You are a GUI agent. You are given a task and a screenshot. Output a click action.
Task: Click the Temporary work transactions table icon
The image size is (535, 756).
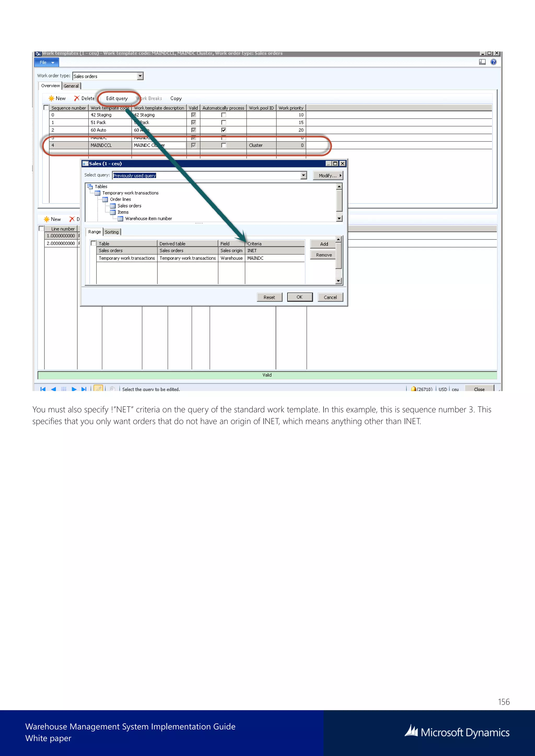[97, 193]
